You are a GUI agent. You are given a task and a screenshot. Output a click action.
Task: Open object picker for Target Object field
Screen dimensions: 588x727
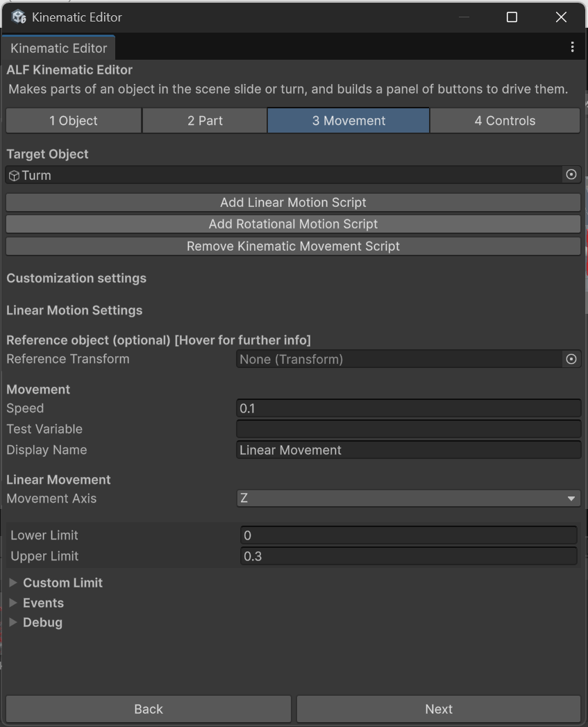click(571, 175)
